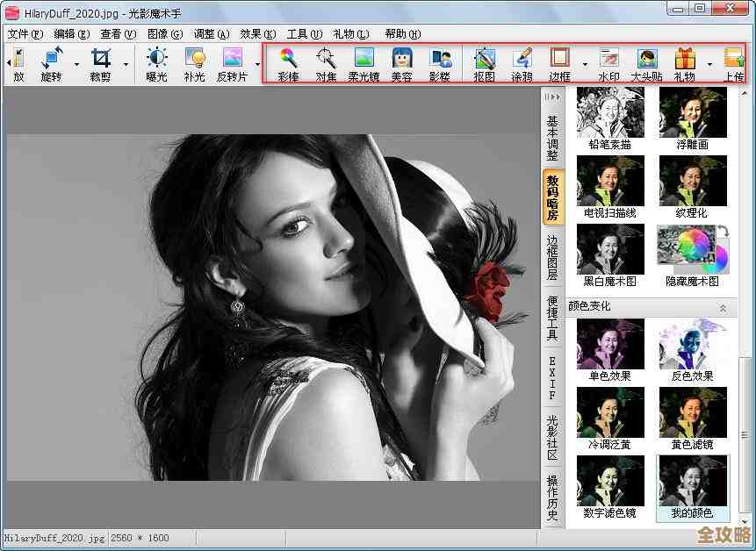Open the 文件 menu
Screen dimensions: 756x551
25,34
